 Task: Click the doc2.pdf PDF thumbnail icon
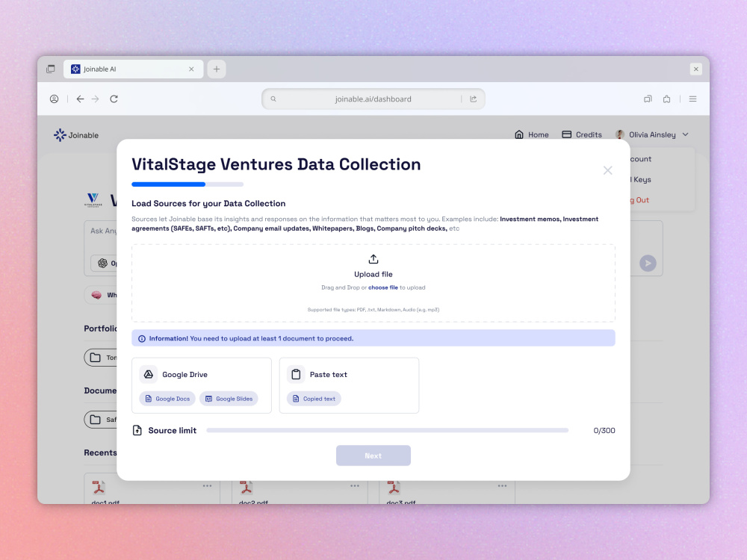coord(246,488)
